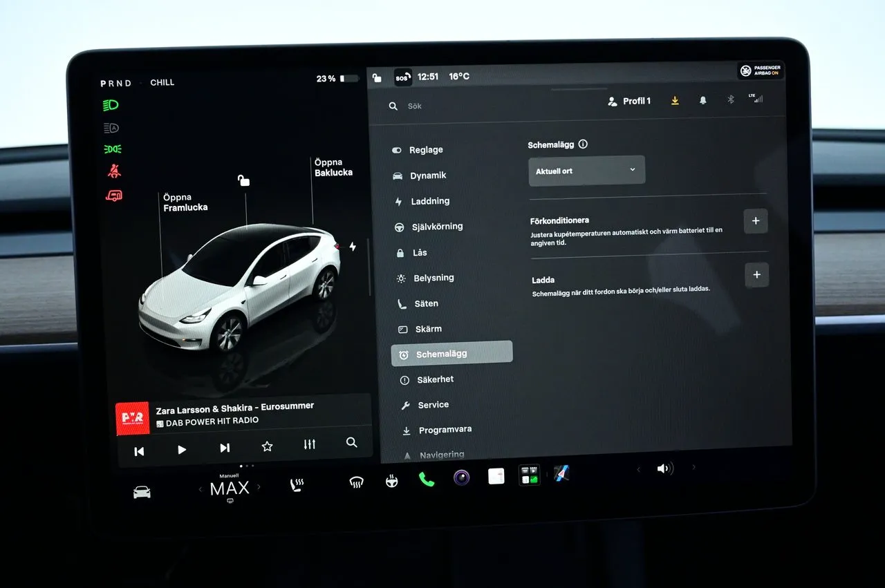Open the Service menu entry

click(x=425, y=405)
